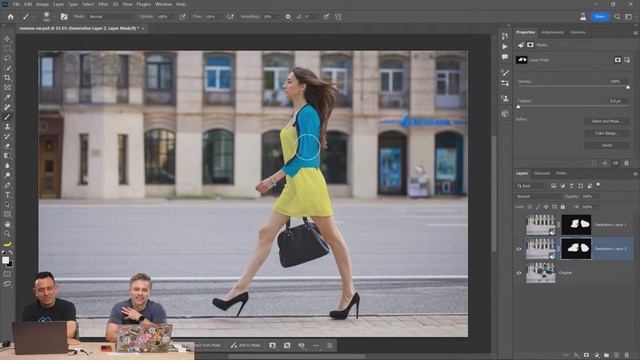Select the Hand tool
The height and width of the screenshot is (360, 640).
coord(7,224)
